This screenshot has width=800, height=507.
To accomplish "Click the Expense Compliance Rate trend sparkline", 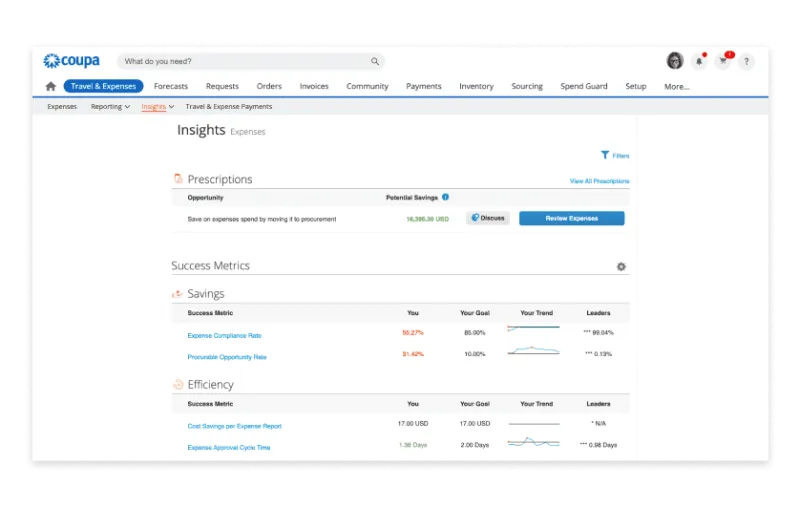I will (533, 328).
